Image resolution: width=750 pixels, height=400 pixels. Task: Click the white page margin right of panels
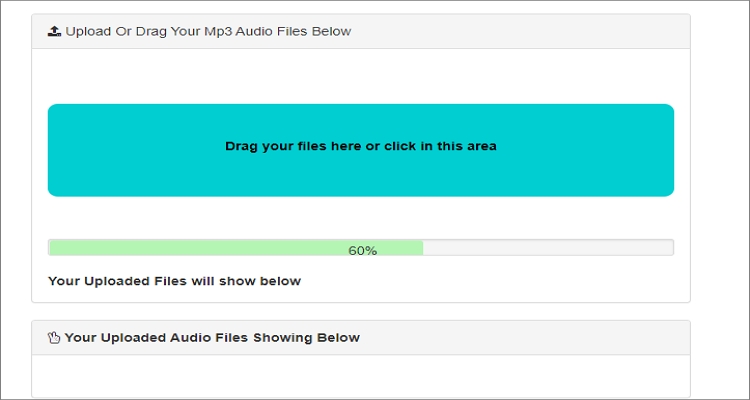coord(719,191)
